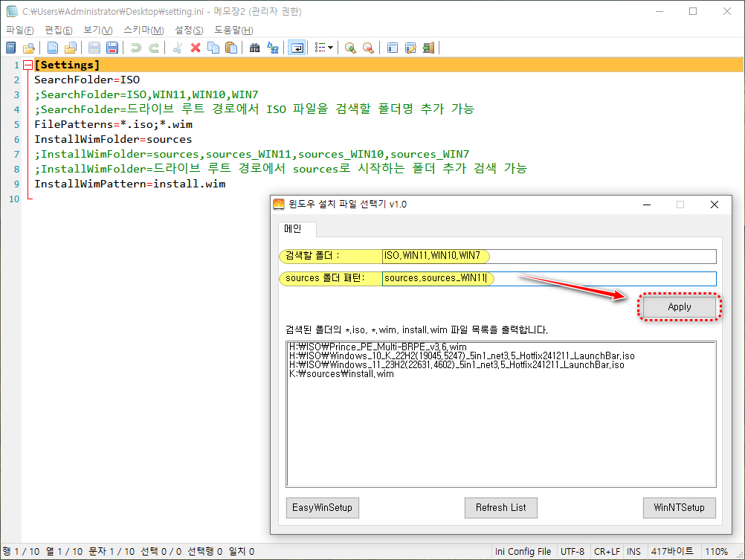745x560 pixels.
Task: Open the 설정(S) menu
Action: point(189,30)
